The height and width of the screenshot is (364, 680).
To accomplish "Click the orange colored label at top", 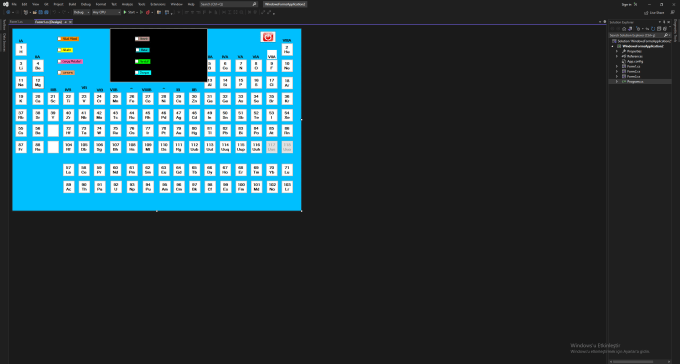I will coord(70,39).
